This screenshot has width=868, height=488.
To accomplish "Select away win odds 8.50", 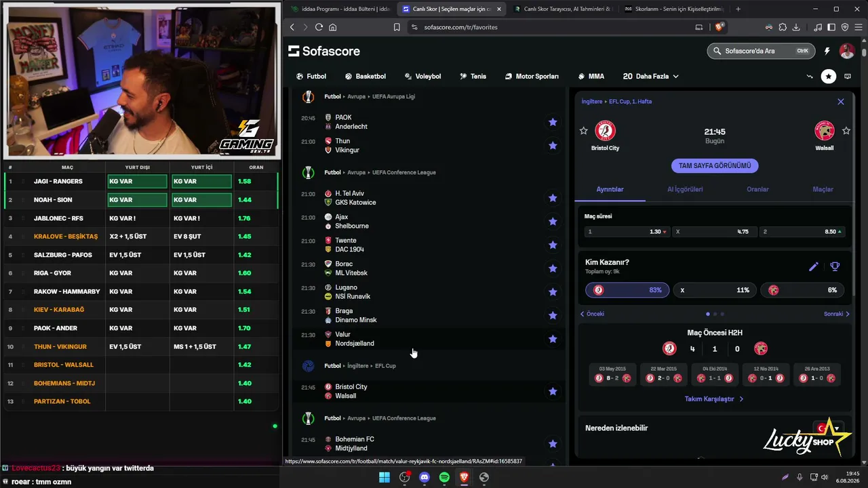I will click(x=802, y=232).
